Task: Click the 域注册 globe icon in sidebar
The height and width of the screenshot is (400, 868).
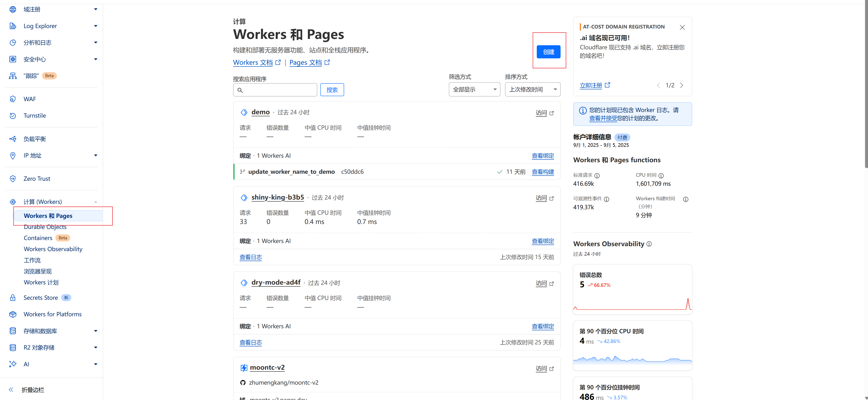Action: 13,10
